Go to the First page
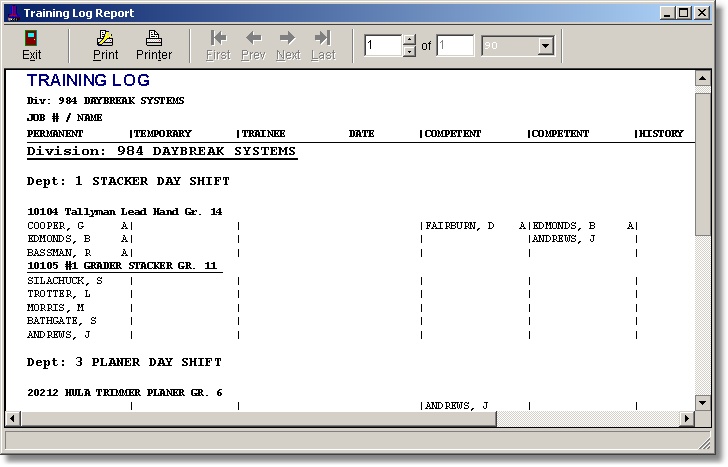The width and height of the screenshot is (728, 467). pyautogui.click(x=217, y=45)
